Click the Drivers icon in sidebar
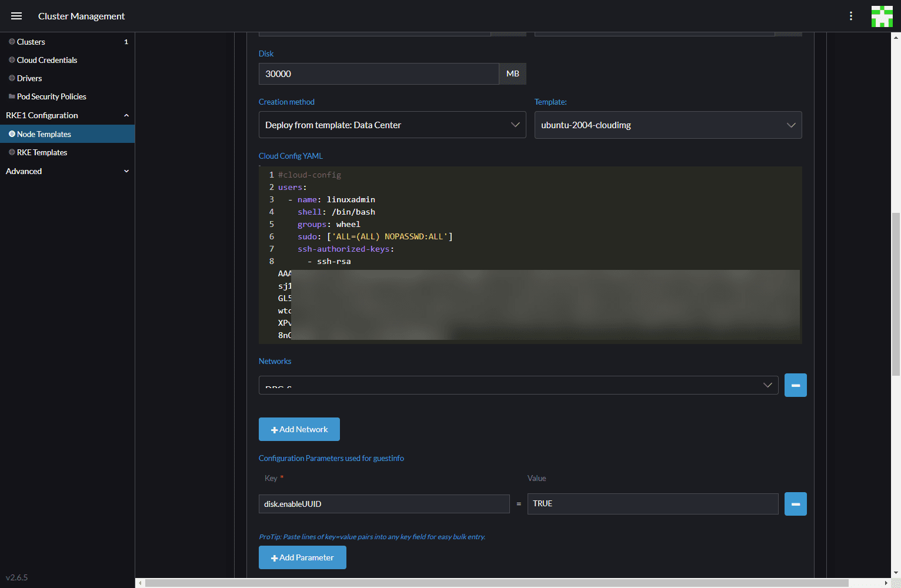The height and width of the screenshot is (588, 901). 12,78
